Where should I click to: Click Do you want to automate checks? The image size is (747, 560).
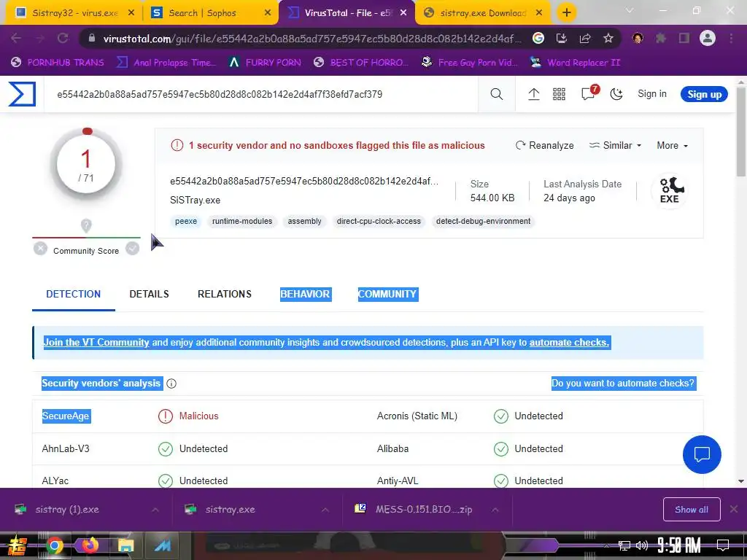coord(624,384)
